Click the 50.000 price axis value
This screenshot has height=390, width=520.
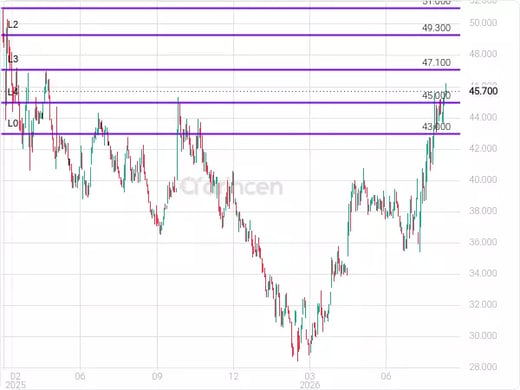pyautogui.click(x=483, y=23)
